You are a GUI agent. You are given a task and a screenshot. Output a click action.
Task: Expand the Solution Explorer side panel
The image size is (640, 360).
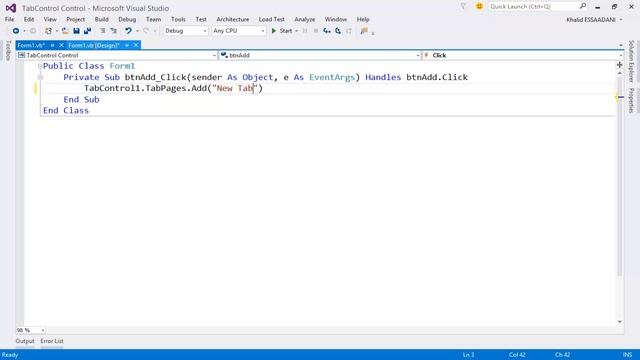(631, 61)
